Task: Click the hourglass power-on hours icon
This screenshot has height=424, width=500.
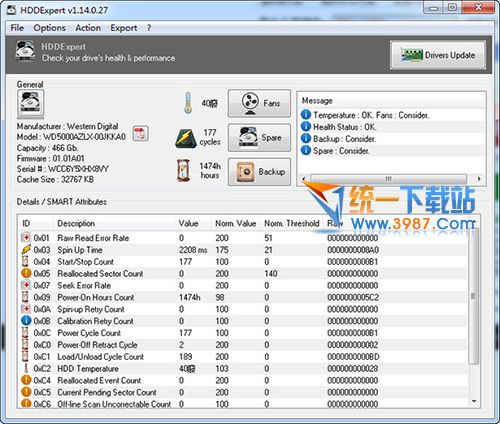Action: click(184, 171)
